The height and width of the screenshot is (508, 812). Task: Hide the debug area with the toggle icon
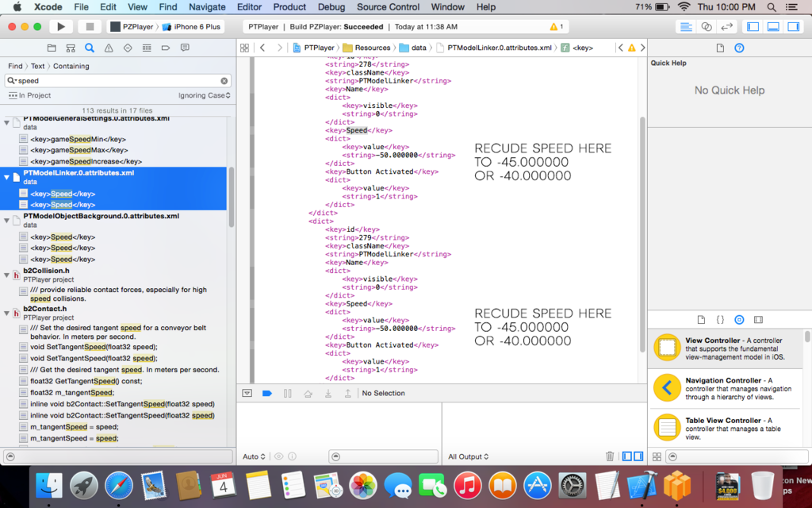pos(247,393)
